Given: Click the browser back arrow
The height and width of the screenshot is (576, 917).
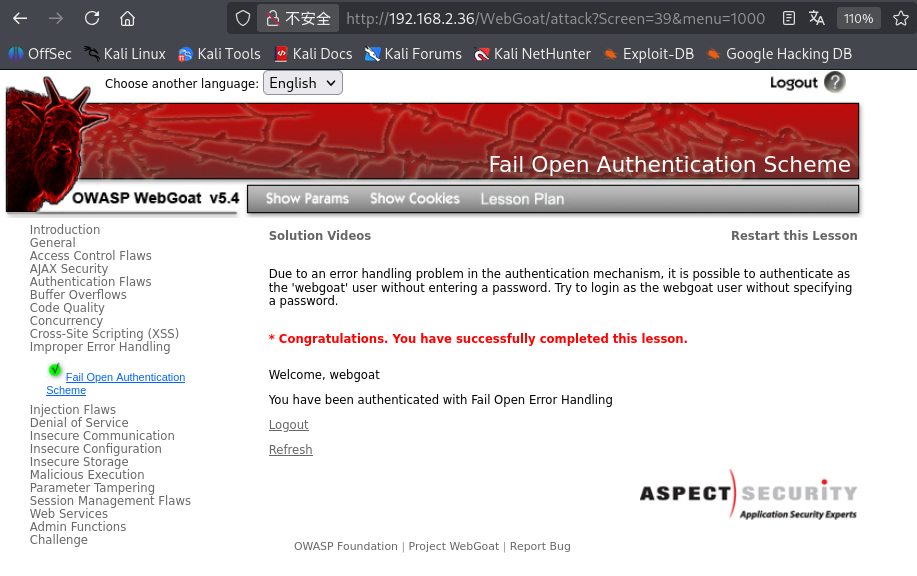Looking at the screenshot, I should (20, 19).
